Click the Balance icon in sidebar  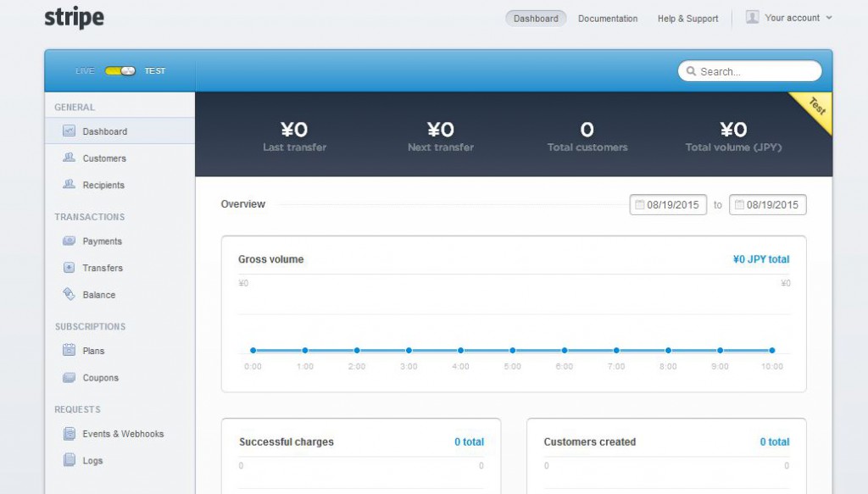70,294
